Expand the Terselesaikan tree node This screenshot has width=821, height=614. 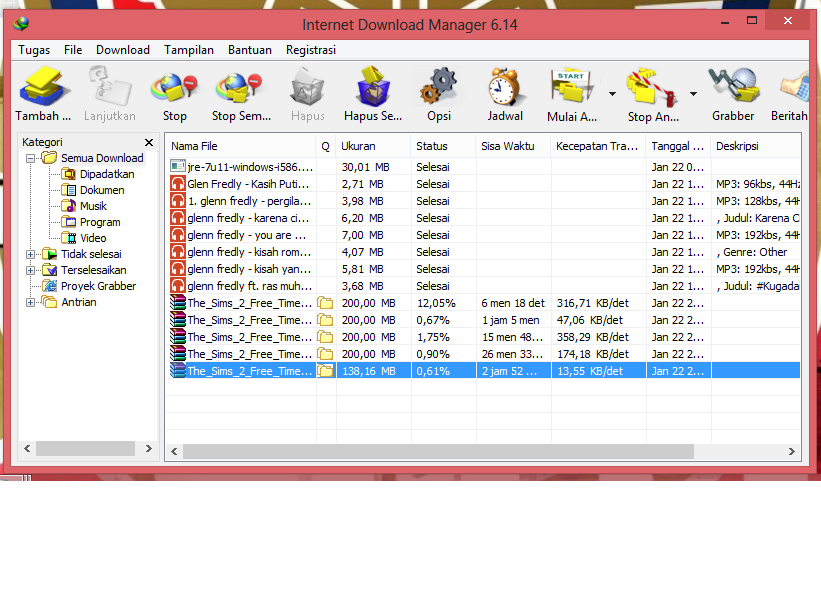[x=30, y=271]
